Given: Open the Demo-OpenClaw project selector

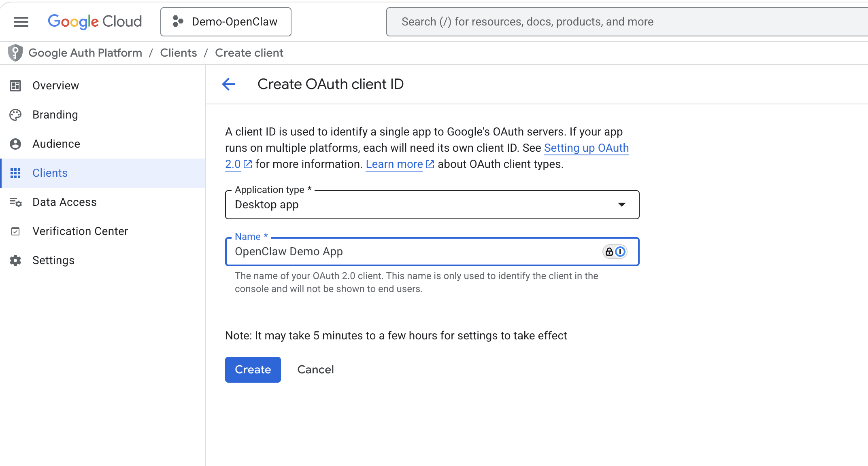Looking at the screenshot, I should 226,21.
